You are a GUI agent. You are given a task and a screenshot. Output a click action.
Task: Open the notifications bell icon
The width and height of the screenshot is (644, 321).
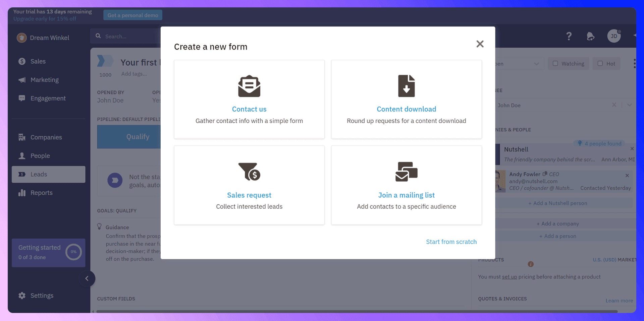pyautogui.click(x=591, y=36)
